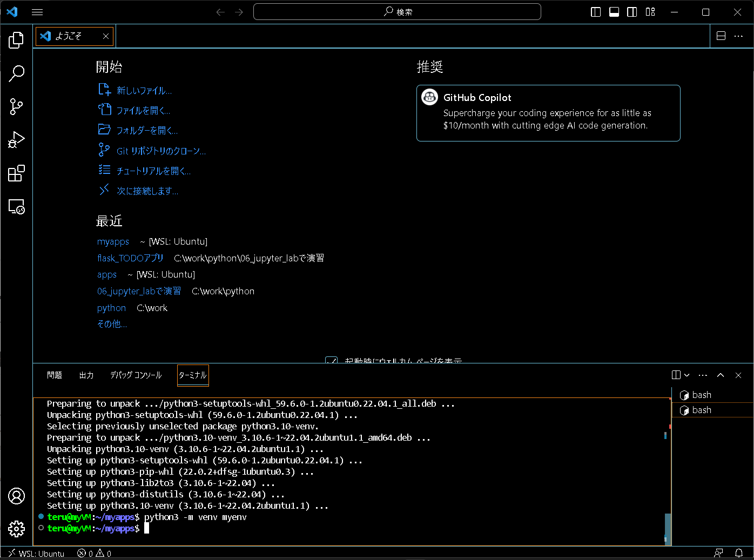
Task: Select the first bash terminal
Action: coord(712,395)
